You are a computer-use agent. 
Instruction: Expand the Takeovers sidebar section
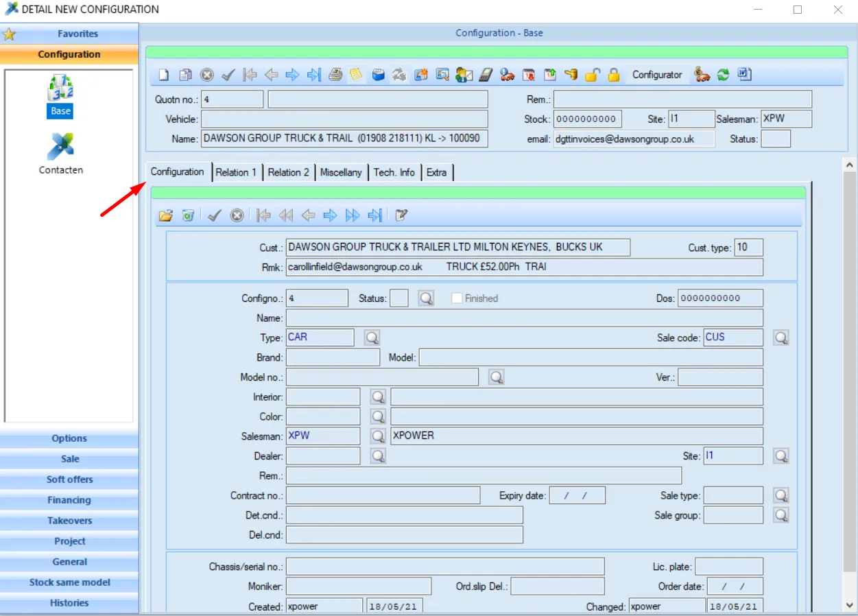[x=69, y=521]
